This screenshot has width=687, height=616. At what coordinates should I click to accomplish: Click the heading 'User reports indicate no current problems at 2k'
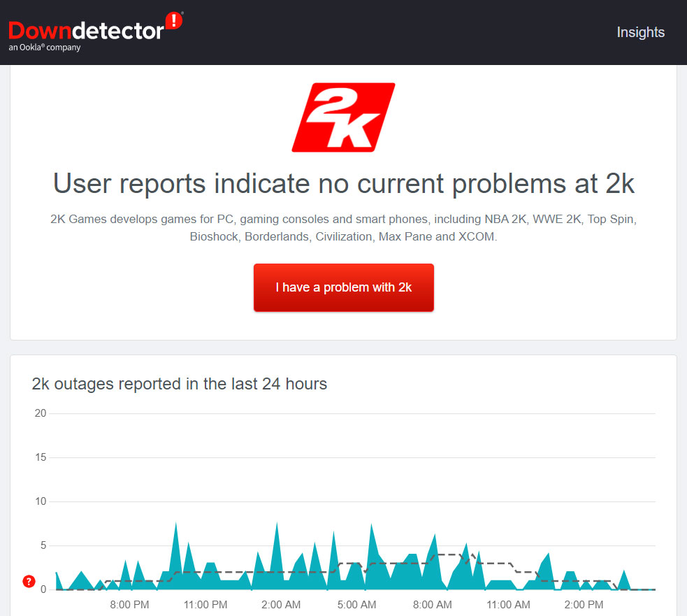click(344, 183)
